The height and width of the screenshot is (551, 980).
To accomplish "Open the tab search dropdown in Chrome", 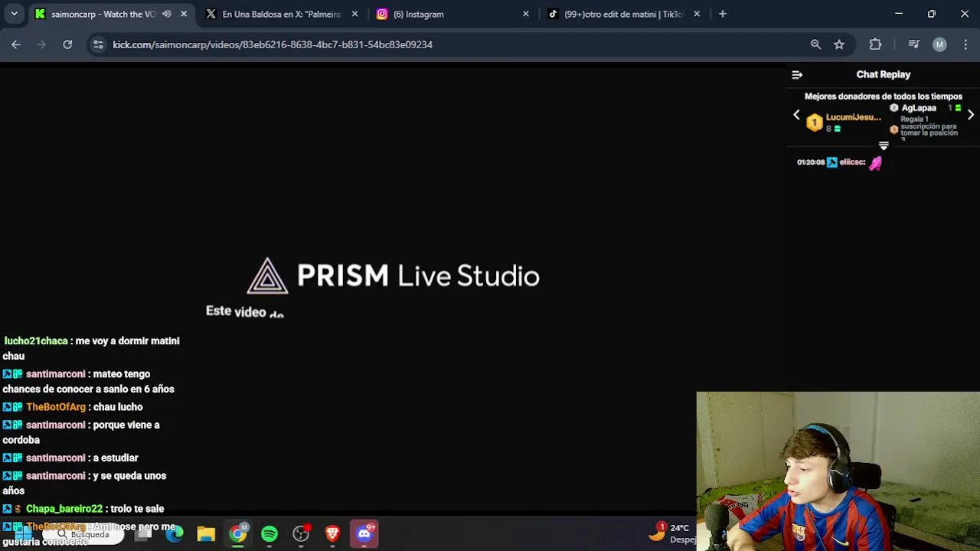I will tap(14, 14).
